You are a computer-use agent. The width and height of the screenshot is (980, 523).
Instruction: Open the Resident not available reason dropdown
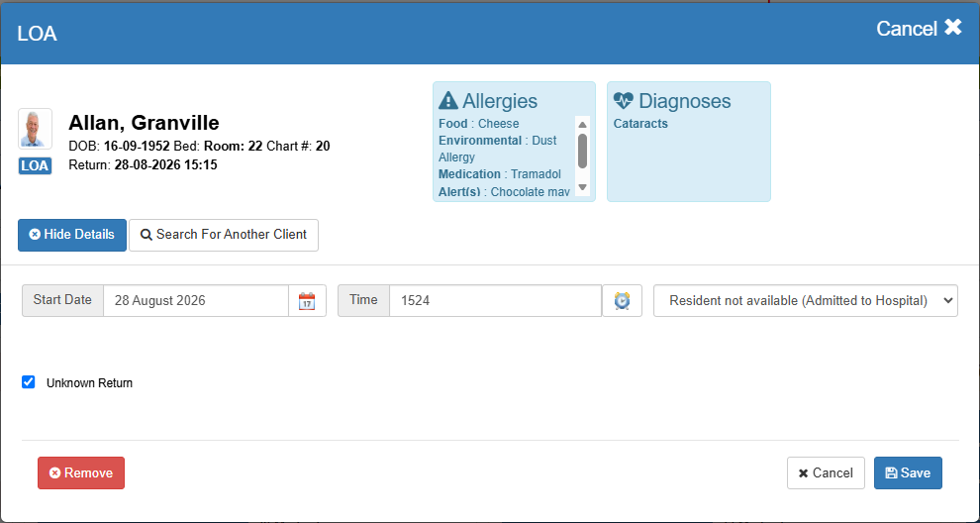[806, 301]
